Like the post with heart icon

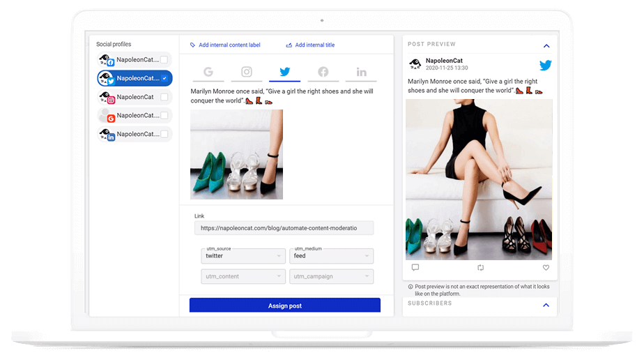tap(546, 267)
